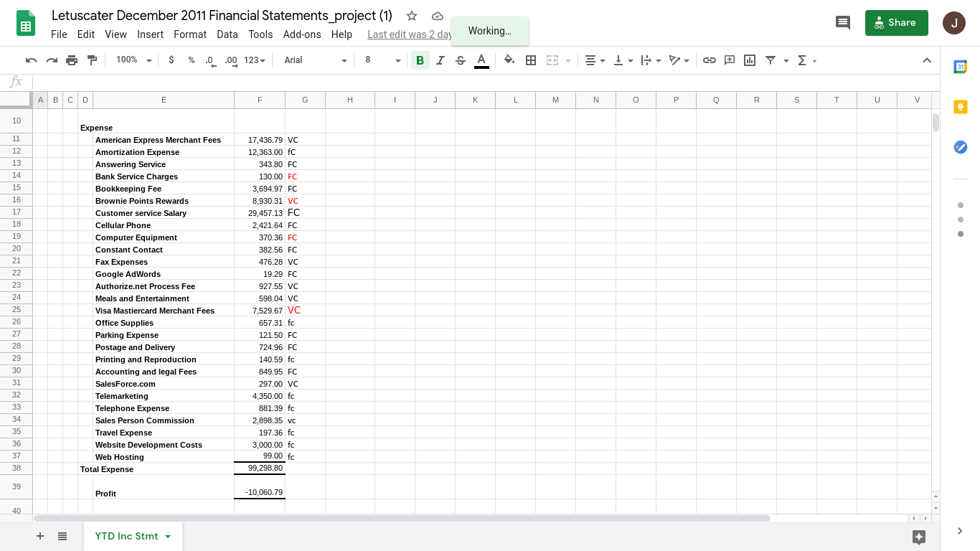Open the Tools menu
Viewport: 980px width, 551px height.
point(260,34)
